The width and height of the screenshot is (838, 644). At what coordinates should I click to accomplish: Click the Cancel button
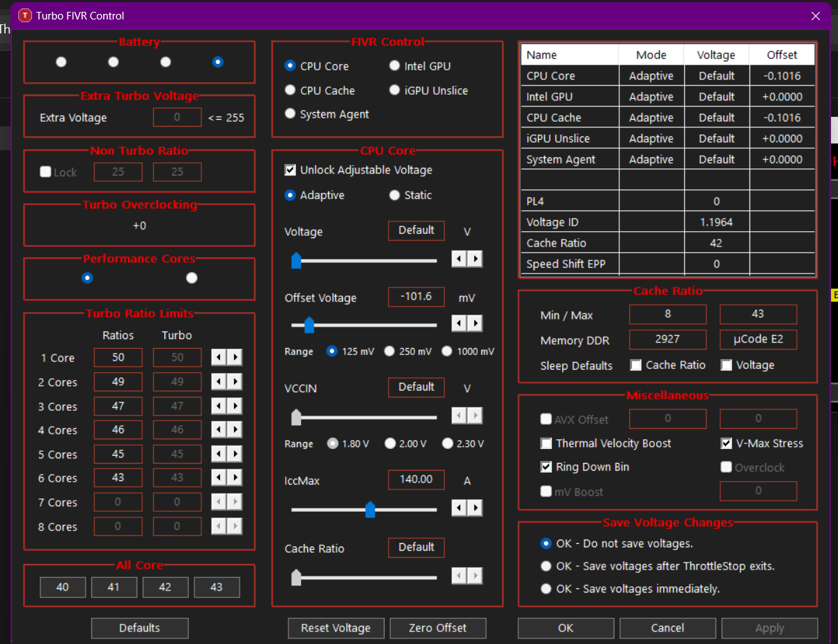click(667, 628)
